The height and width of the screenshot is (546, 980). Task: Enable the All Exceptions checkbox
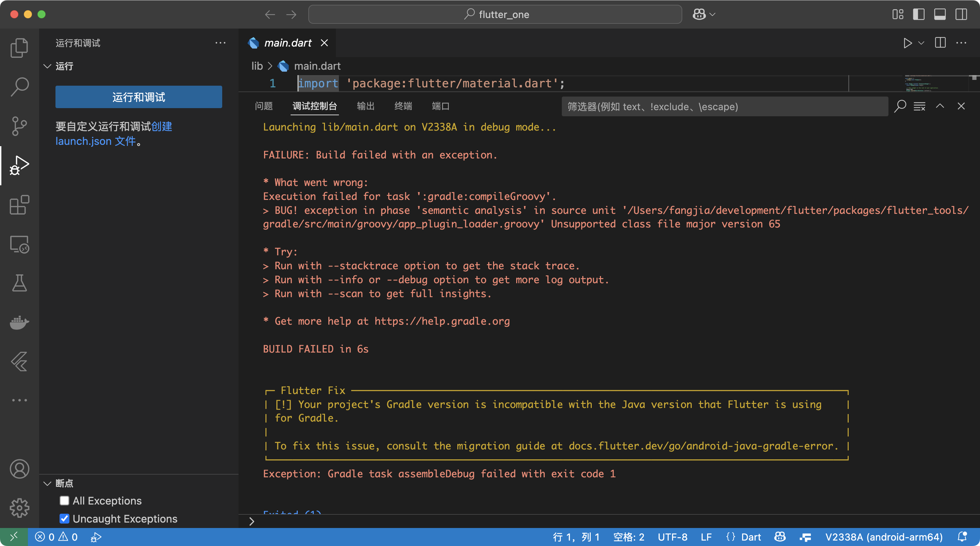(x=64, y=501)
